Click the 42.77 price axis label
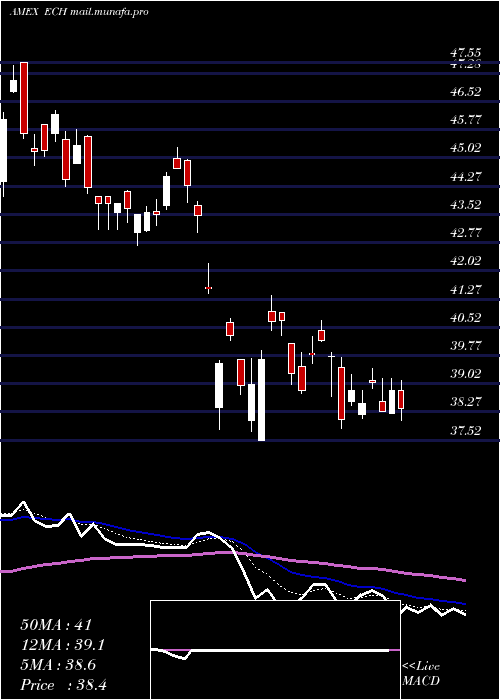 (x=466, y=233)
